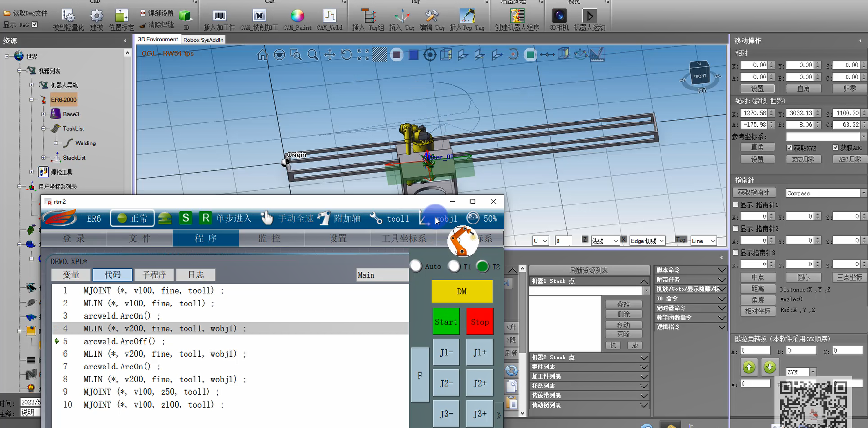Select the pan/move view icon
This screenshot has height=428, width=868.
330,55
